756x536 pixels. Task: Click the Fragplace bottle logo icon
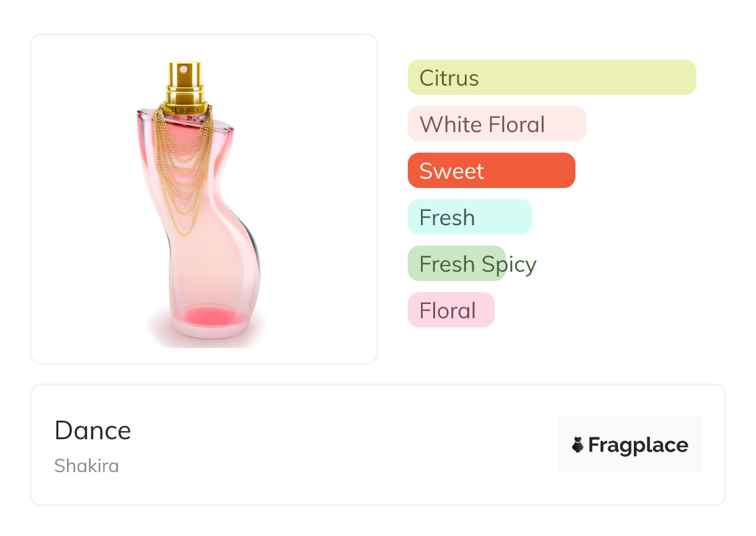click(x=578, y=445)
